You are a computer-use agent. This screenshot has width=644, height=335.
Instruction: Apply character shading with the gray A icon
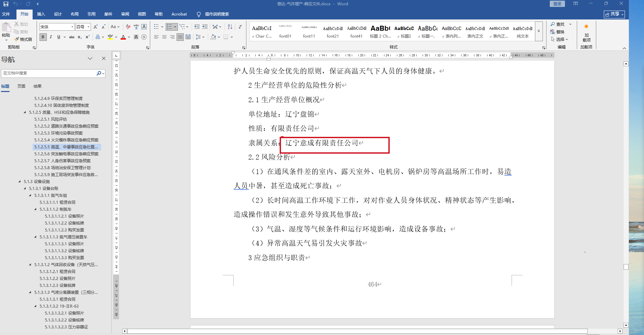coord(136,37)
